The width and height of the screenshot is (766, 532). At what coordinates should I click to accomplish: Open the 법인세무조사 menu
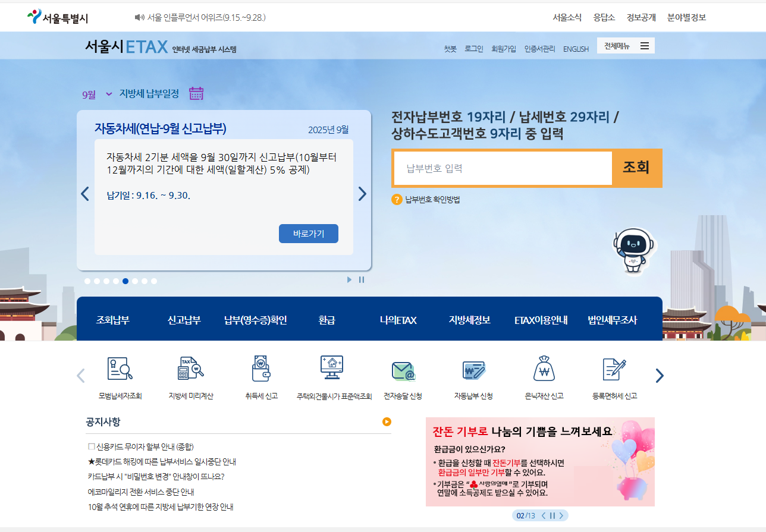pyautogui.click(x=613, y=320)
